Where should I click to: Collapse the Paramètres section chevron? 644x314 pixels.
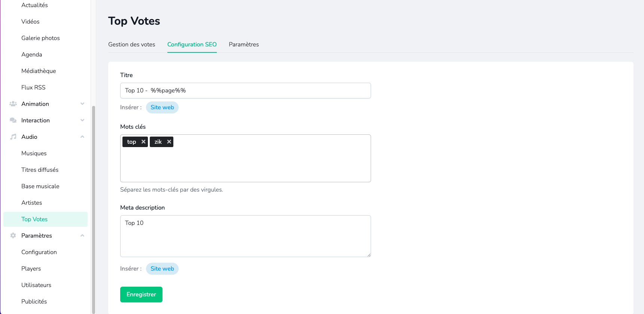click(x=82, y=235)
